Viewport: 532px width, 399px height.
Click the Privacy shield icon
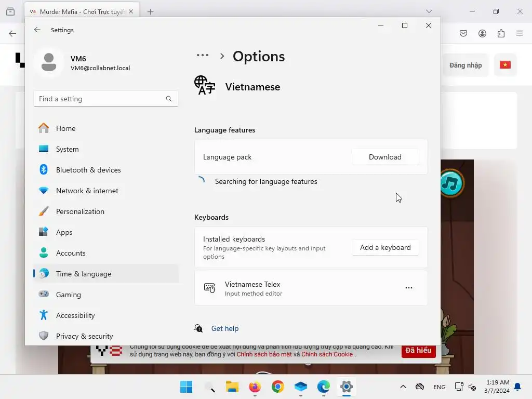(44, 336)
